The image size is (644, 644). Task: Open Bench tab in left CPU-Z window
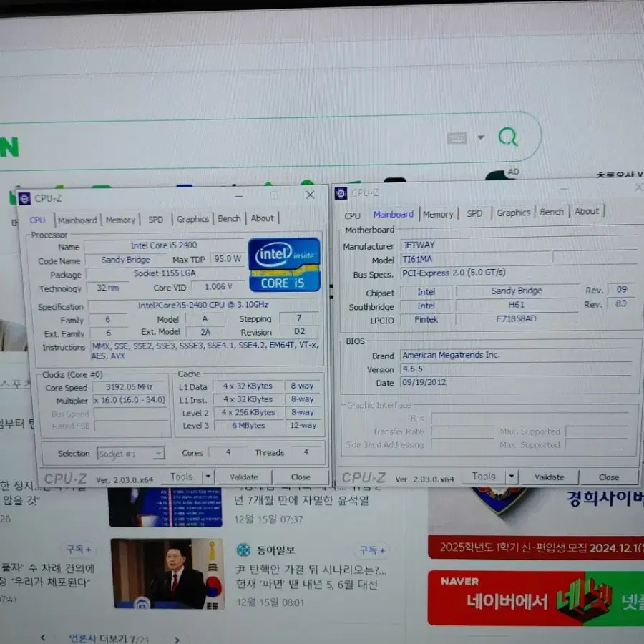click(229, 218)
